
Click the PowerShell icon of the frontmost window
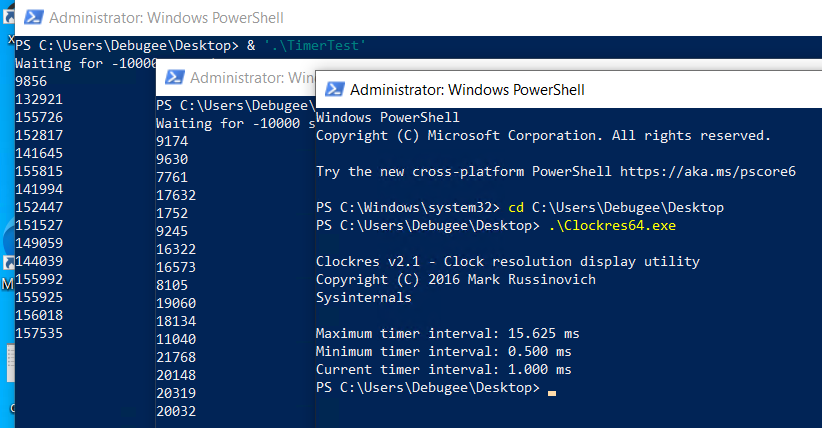tap(334, 90)
